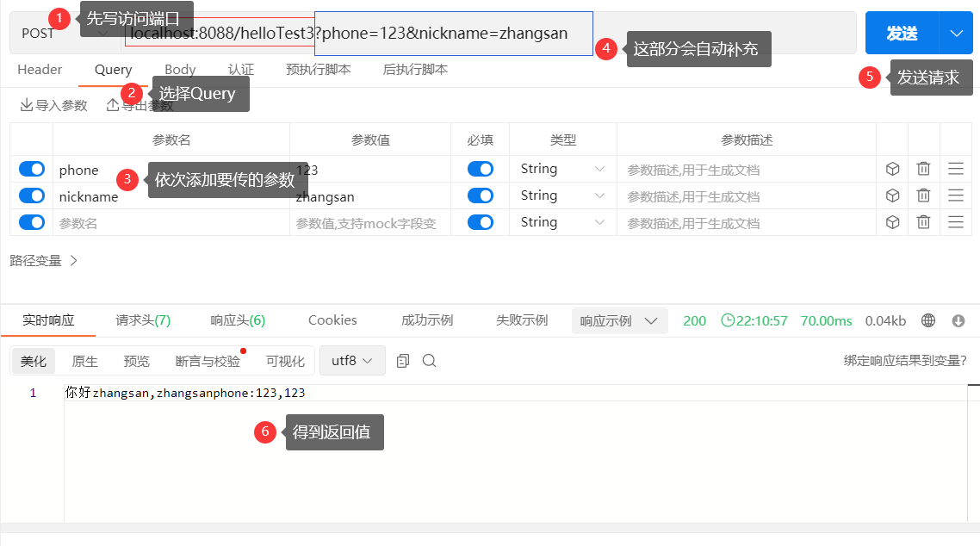Switch to the 认证 tab
Image resolution: width=980 pixels, height=546 pixels.
coord(240,70)
